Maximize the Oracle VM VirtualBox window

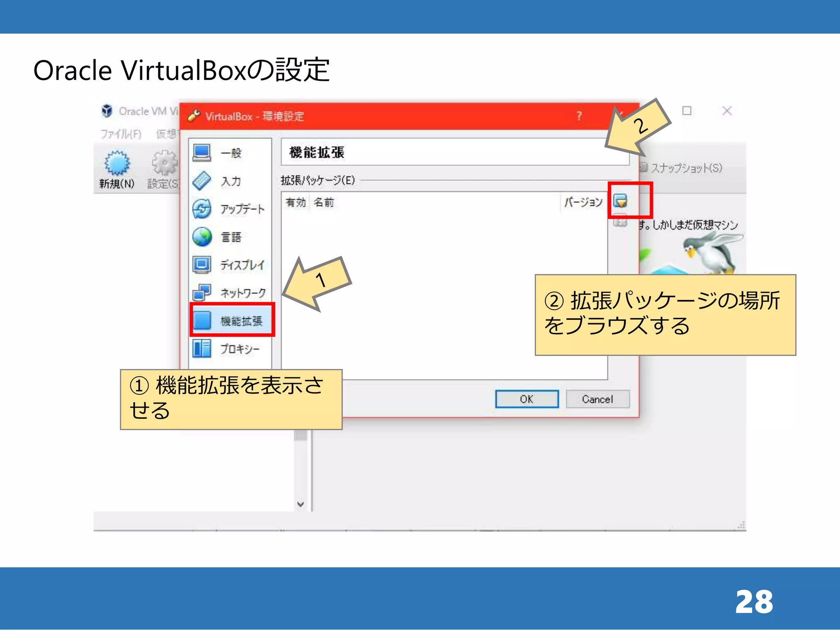click(x=687, y=111)
